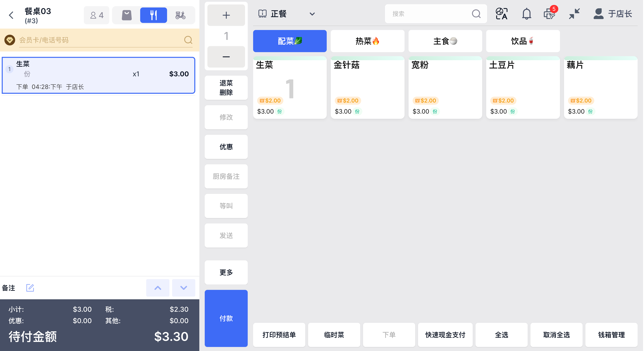Click the 备注 edit pencil icon

click(30, 288)
